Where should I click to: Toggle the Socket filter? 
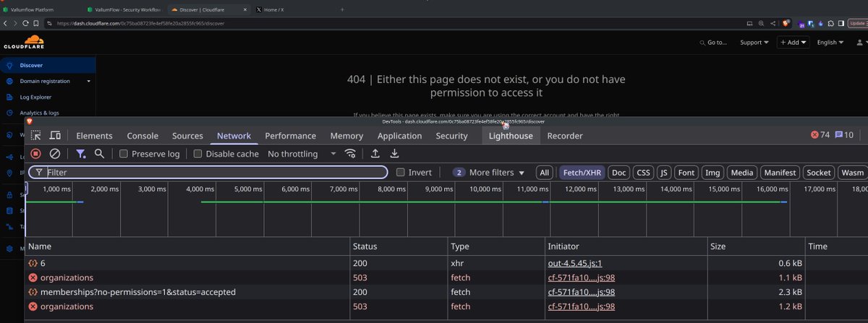pos(819,173)
